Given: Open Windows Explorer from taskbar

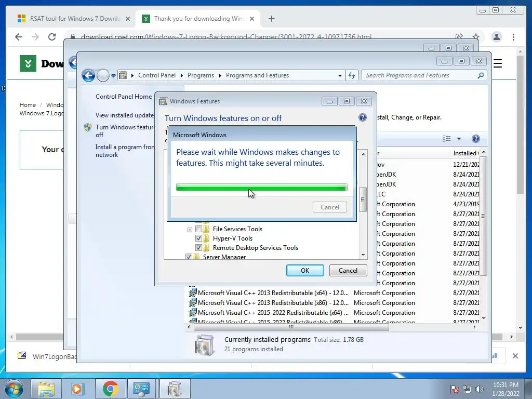Looking at the screenshot, I should pos(46,389).
